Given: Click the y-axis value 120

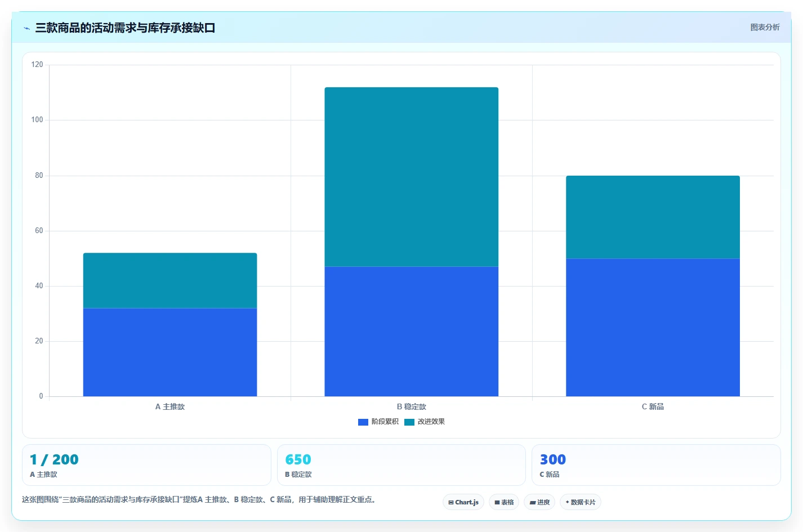Looking at the screenshot, I should (37, 65).
